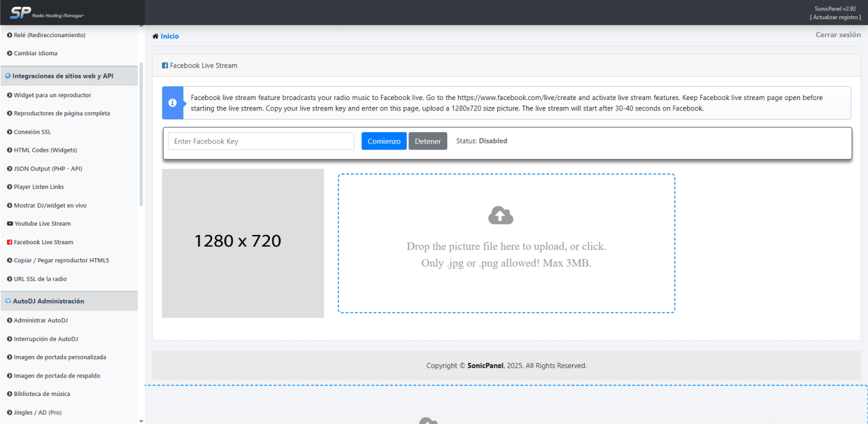
Task: Select Cambiar idioma in sidebar
Action: [35, 54]
